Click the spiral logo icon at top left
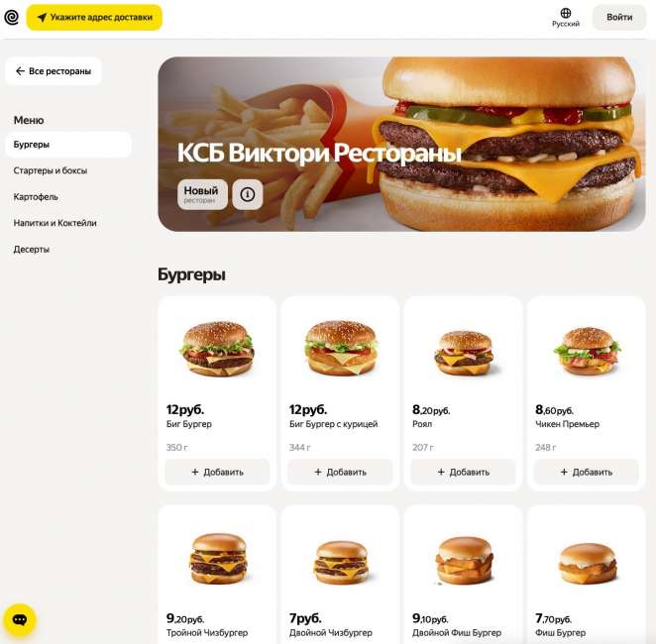 click(x=11, y=17)
